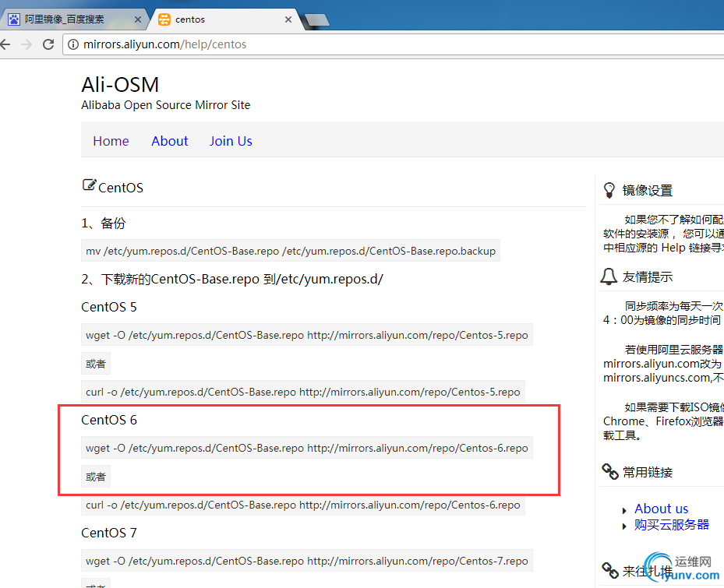Click the 友情提示 sidebar heading

pos(648,277)
